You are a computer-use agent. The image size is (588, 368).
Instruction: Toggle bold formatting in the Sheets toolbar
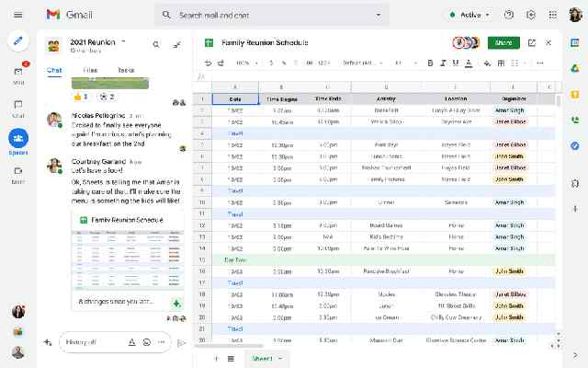pyautogui.click(x=430, y=63)
